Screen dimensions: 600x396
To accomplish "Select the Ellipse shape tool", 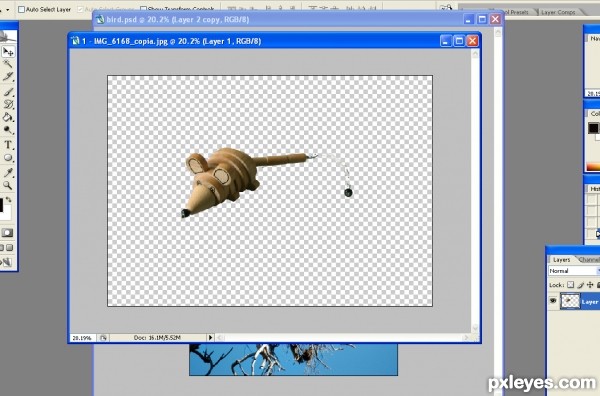I will (8, 158).
